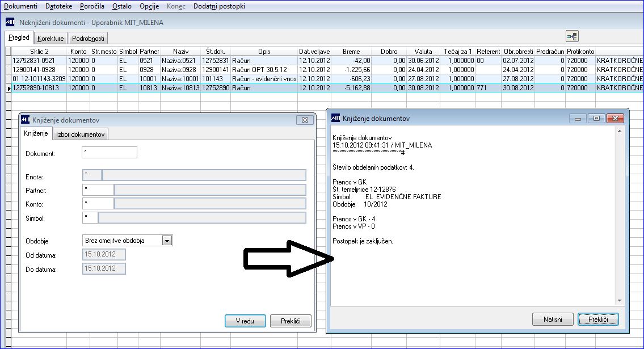Close the Knjiženje dokumentov results window
This screenshot has height=349, width=644.
(615, 119)
